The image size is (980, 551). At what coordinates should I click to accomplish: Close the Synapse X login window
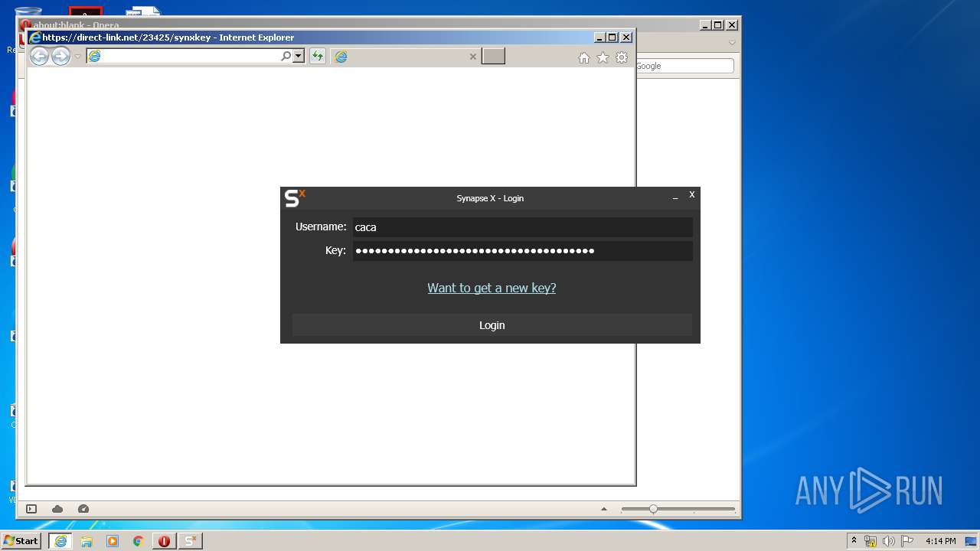tap(691, 195)
